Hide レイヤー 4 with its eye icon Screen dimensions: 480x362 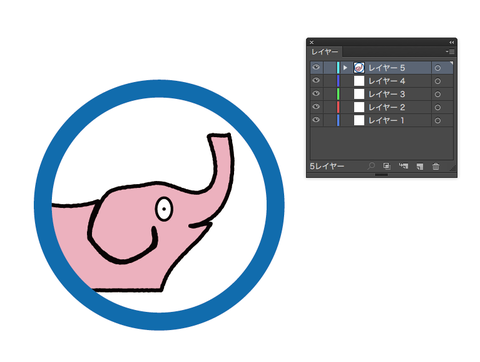pyautogui.click(x=316, y=81)
